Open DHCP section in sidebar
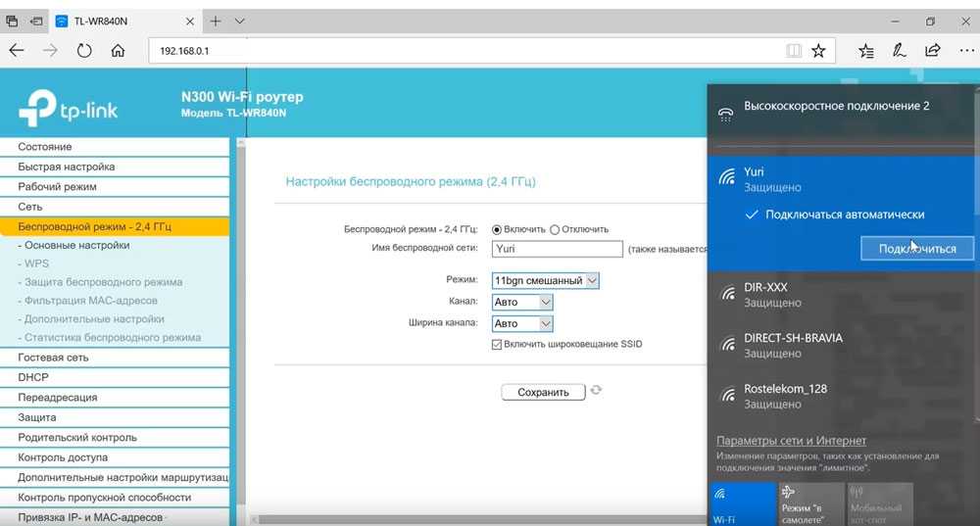Image resolution: width=980 pixels, height=526 pixels. [33, 377]
